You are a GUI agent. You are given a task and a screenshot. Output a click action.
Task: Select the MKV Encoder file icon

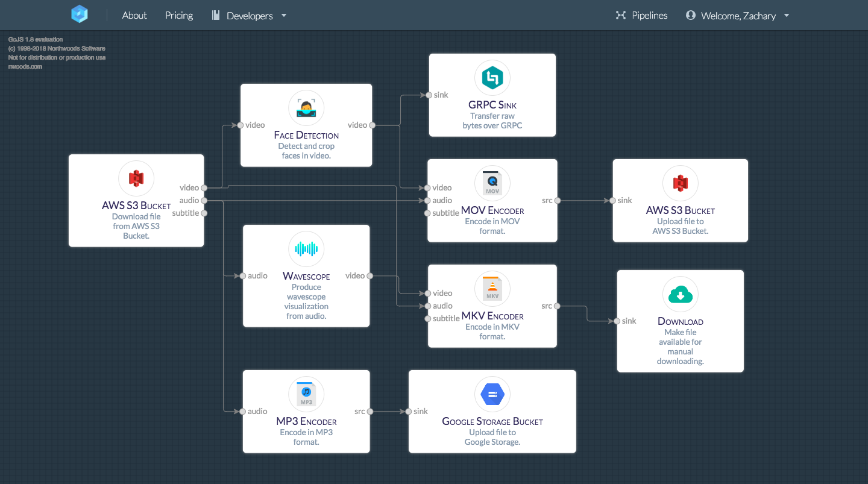pos(492,289)
